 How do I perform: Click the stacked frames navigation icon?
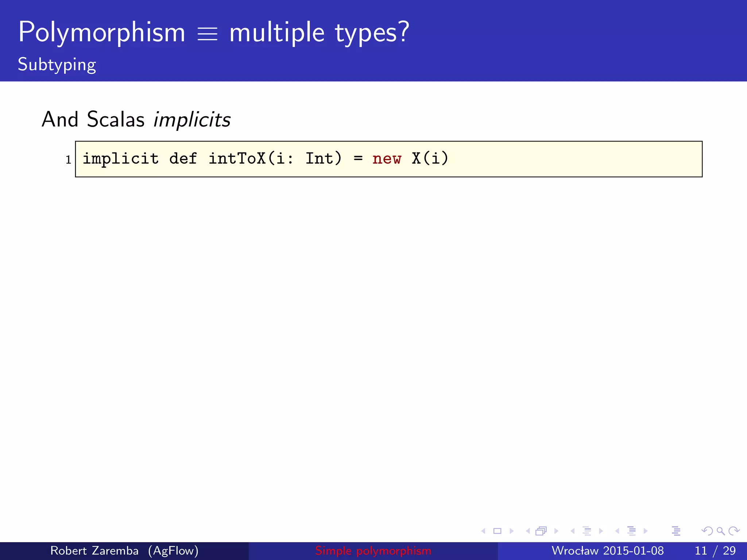(x=542, y=531)
